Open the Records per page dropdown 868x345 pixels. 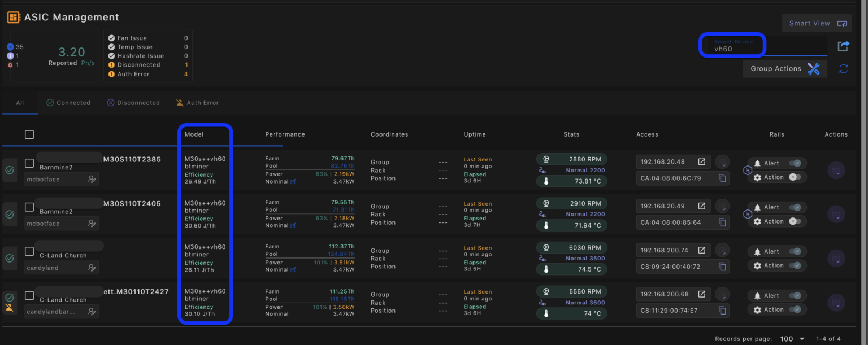[x=792, y=339]
